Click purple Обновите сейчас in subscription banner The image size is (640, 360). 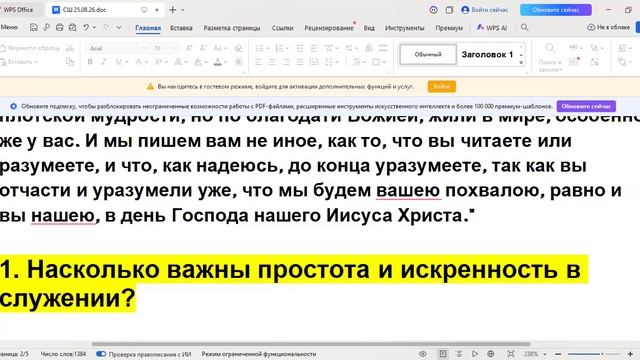586,106
